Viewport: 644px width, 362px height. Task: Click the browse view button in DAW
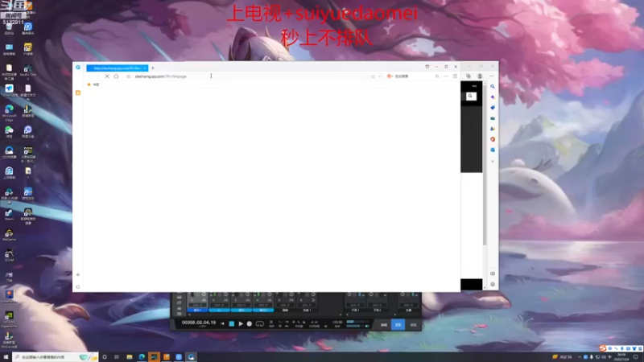(413, 325)
